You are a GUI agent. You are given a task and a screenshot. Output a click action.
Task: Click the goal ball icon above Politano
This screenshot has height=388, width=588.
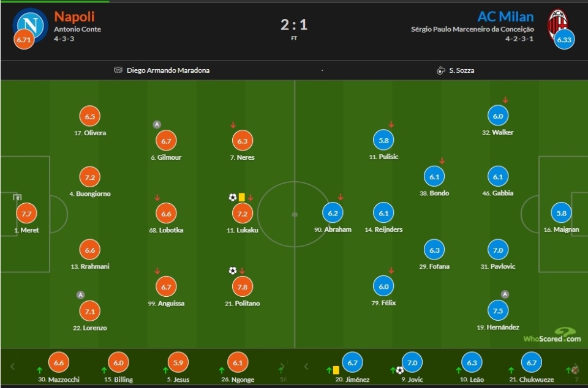233,270
